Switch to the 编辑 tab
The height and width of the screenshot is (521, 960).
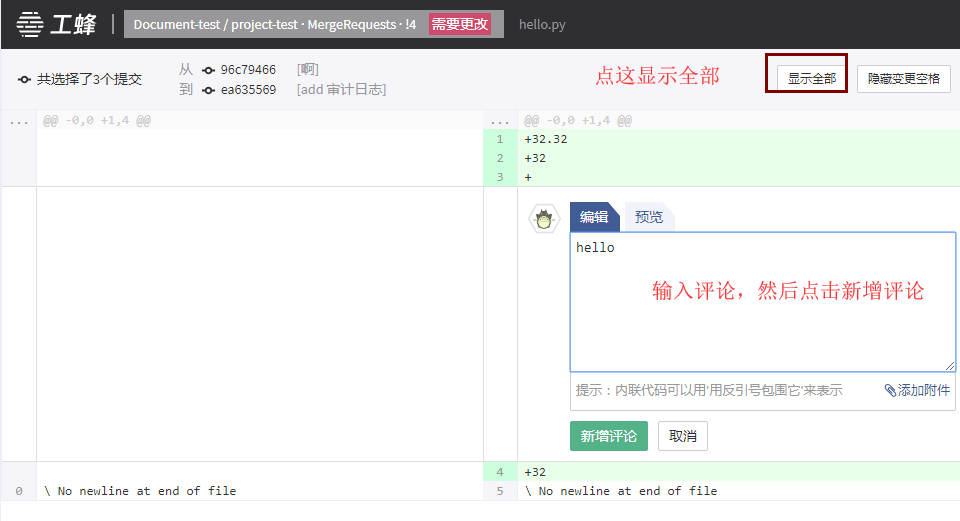[x=594, y=217]
